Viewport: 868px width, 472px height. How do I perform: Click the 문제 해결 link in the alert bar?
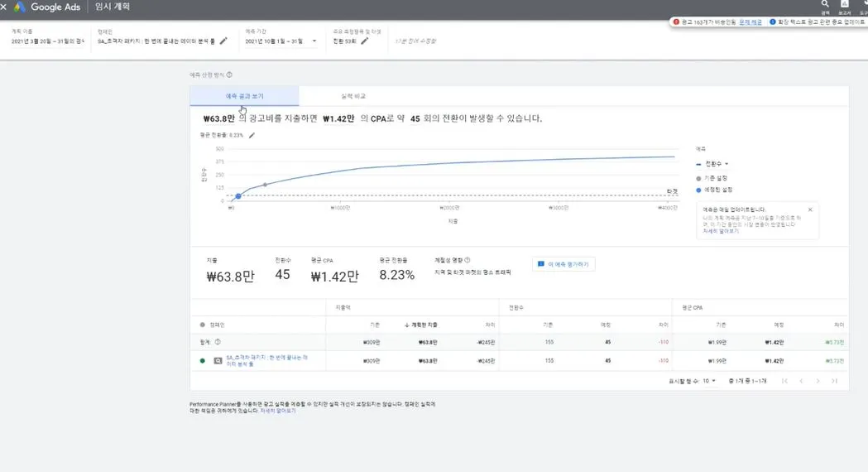tap(751, 22)
